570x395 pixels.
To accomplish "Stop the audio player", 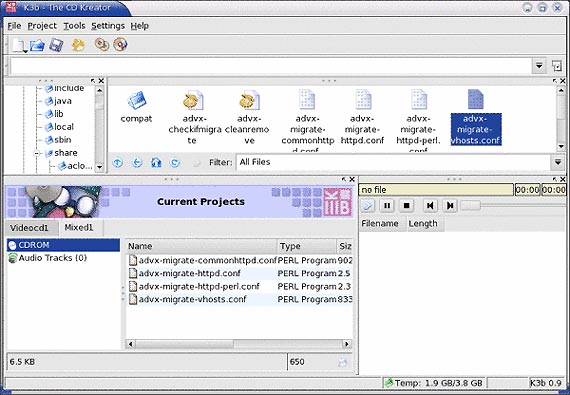I will tap(406, 206).
